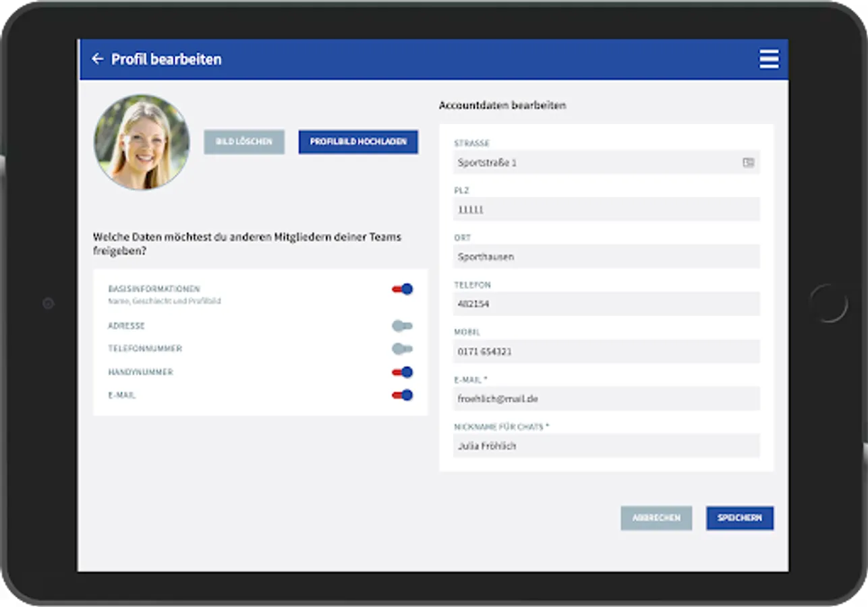Screen dimensions: 868x607
Task: Open the hamburger menu
Action: pos(769,59)
